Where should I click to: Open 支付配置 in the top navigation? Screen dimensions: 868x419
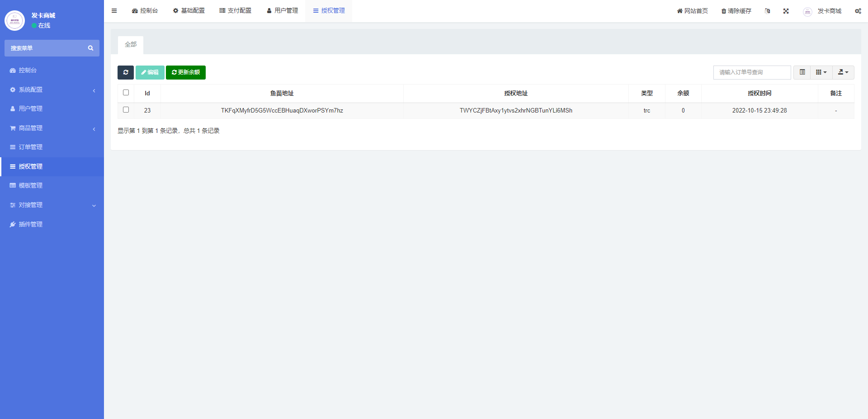tap(235, 10)
